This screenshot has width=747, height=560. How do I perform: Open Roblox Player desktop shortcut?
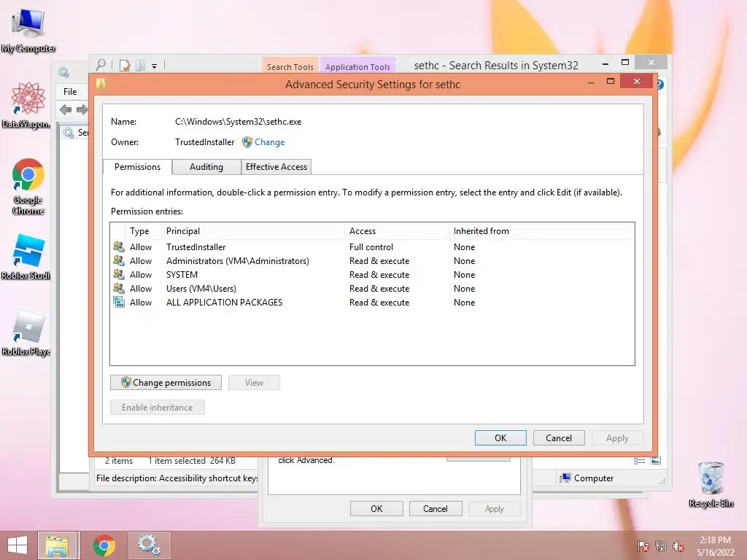click(27, 332)
